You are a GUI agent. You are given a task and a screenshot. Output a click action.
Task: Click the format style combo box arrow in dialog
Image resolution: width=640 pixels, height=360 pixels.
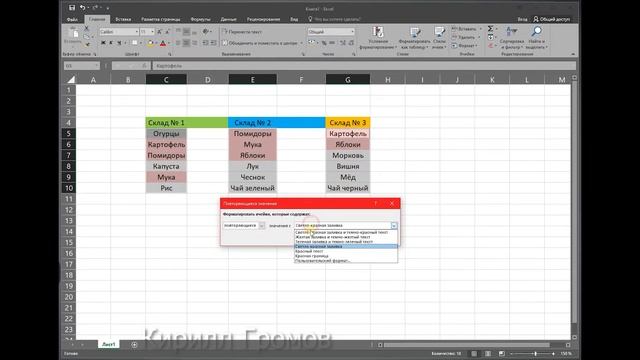tap(393, 225)
